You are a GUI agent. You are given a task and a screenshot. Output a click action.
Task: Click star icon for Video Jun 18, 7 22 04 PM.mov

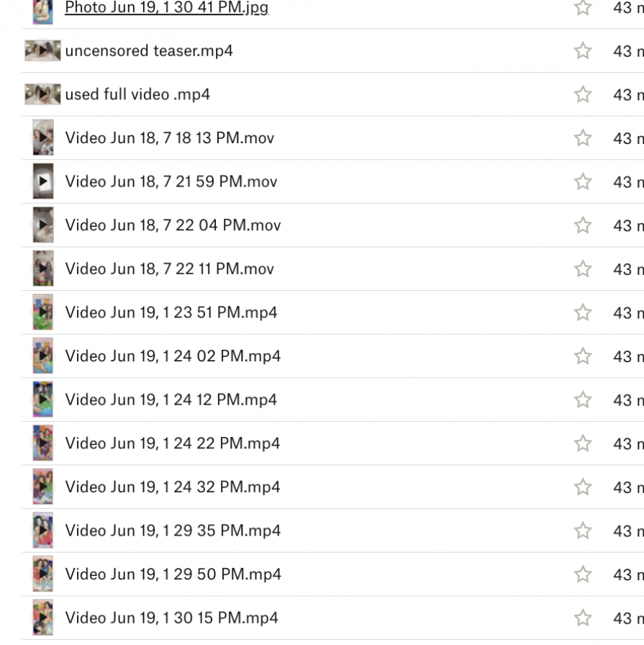pos(583,225)
